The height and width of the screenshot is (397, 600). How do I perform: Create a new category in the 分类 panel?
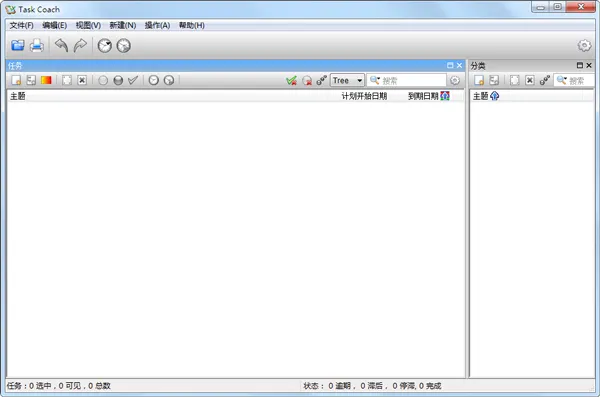pos(479,80)
